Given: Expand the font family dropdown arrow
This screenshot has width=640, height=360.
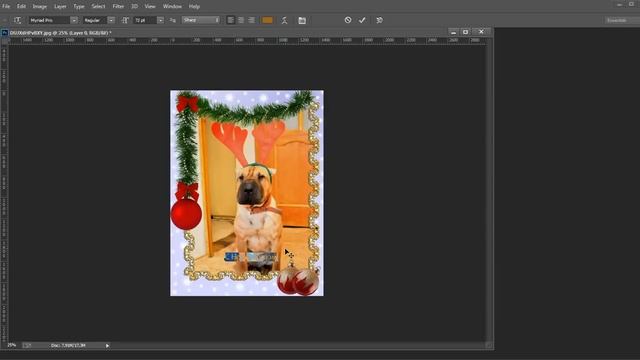Looking at the screenshot, I should pos(74,20).
